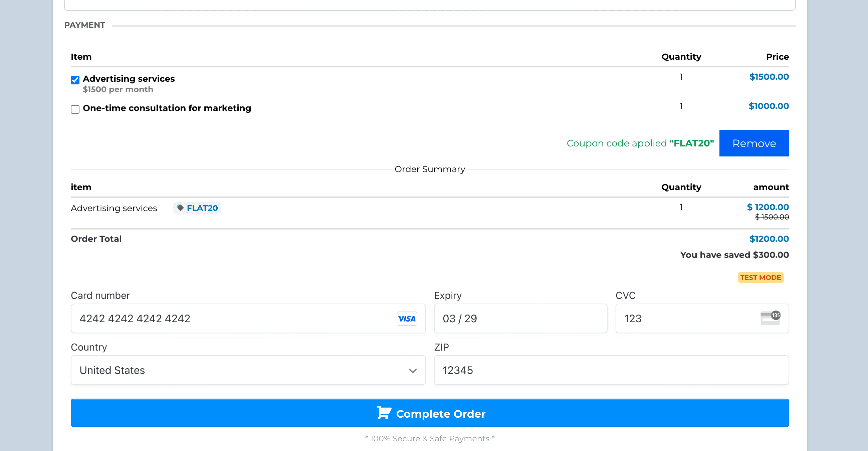Remove the applied FLAT20 coupon
868x451 pixels.
pyautogui.click(x=754, y=143)
